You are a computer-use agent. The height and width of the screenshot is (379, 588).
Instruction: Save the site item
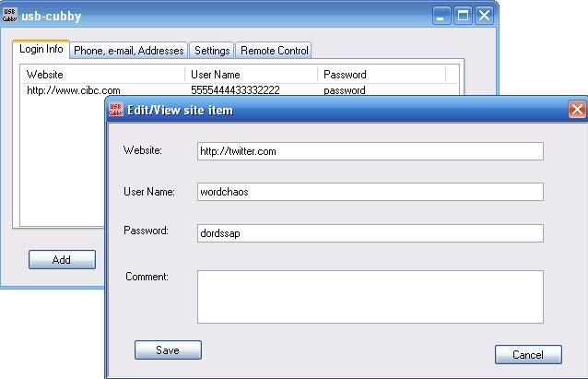pos(168,350)
